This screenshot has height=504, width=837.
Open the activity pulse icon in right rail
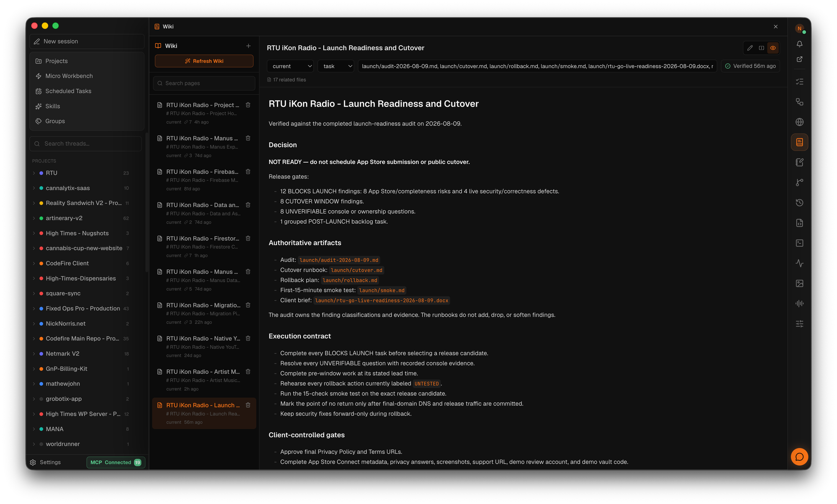coord(799,263)
